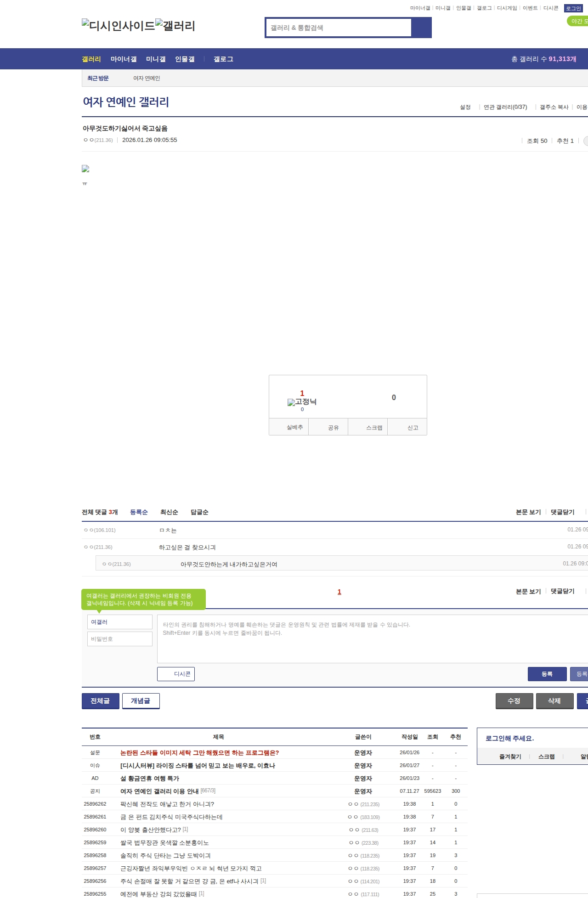Open the broken image in the post body
The height and width of the screenshot is (898, 588).
(x=85, y=169)
